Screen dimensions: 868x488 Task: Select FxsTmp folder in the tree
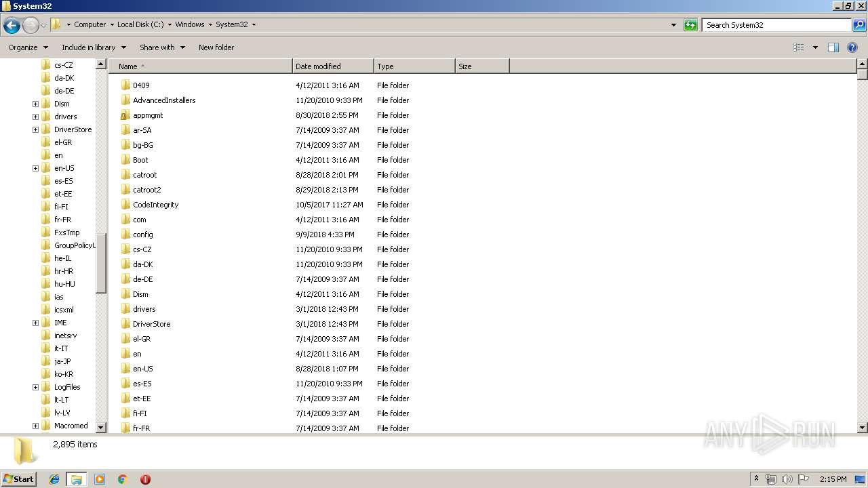click(x=66, y=232)
